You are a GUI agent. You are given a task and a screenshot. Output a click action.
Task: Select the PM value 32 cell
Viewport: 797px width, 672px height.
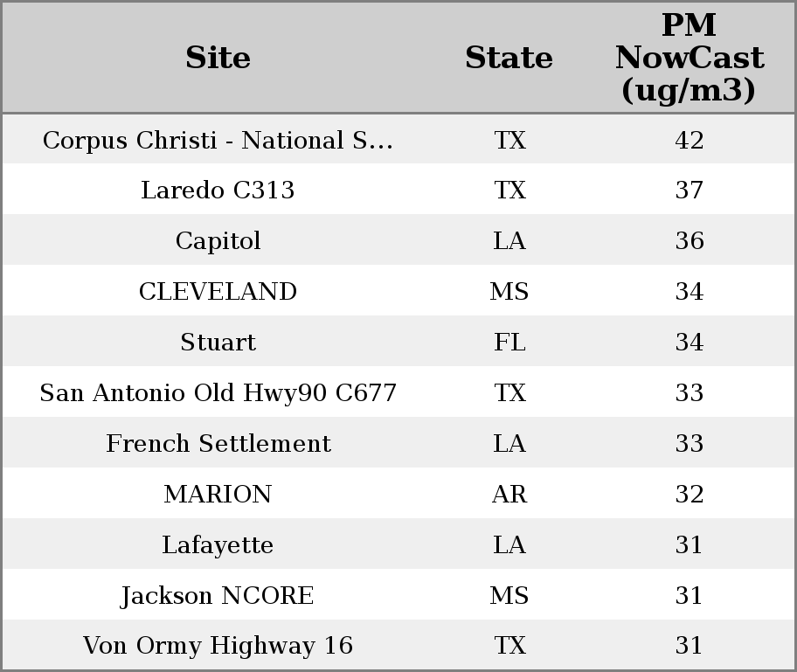pos(689,495)
